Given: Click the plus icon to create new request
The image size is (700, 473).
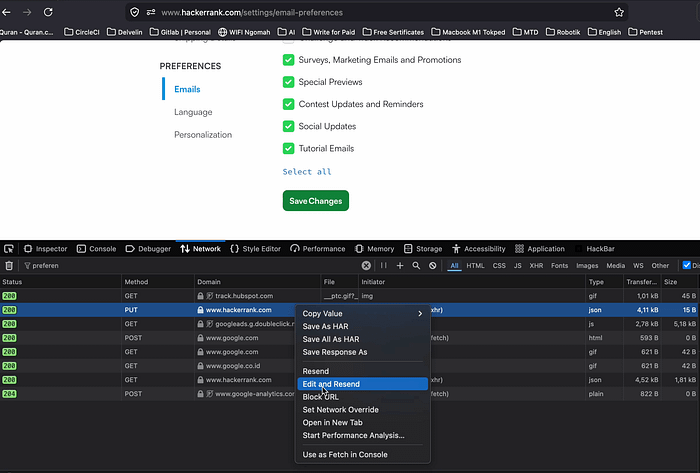Looking at the screenshot, I should (400, 266).
